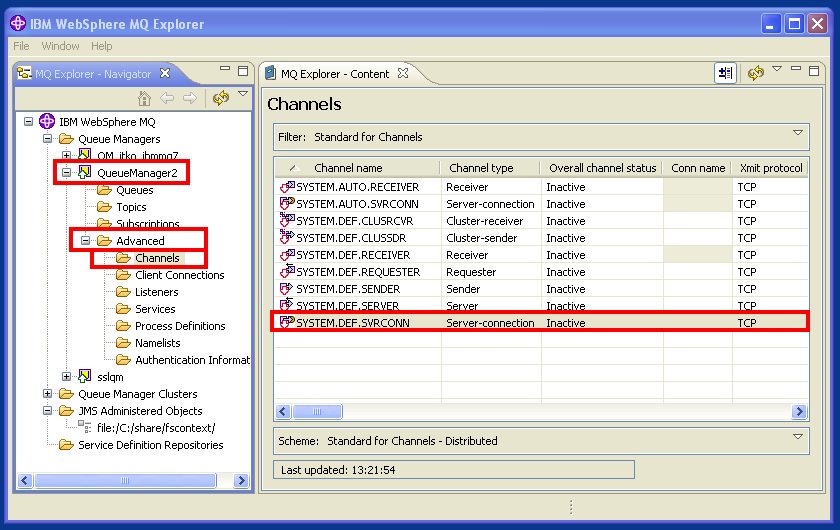Image resolution: width=840 pixels, height=530 pixels.
Task: Open the Window menu
Action: click(x=61, y=46)
